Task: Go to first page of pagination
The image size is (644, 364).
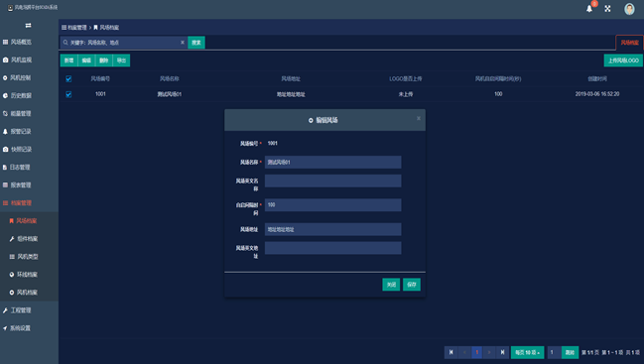Action: coord(451,352)
